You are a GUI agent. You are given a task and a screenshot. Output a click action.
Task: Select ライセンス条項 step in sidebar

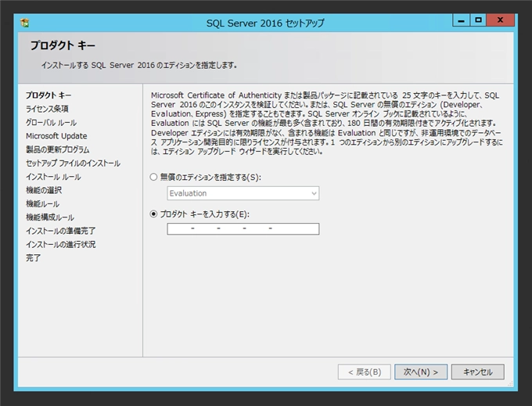tap(47, 109)
